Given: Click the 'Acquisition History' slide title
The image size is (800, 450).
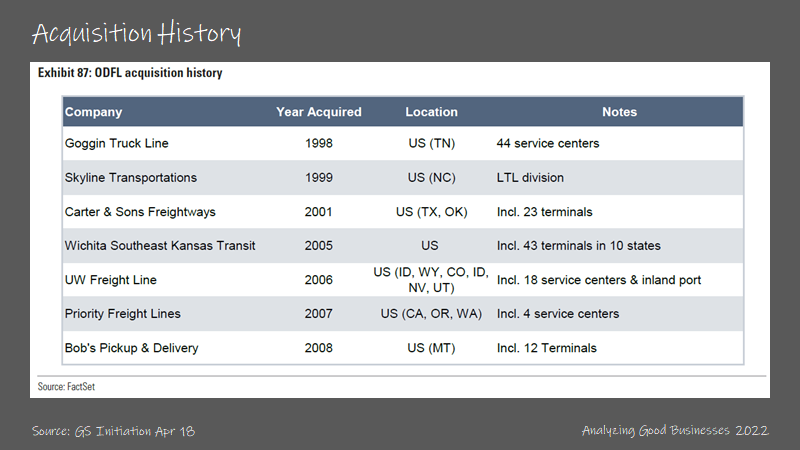Looking at the screenshot, I should pos(137,33).
